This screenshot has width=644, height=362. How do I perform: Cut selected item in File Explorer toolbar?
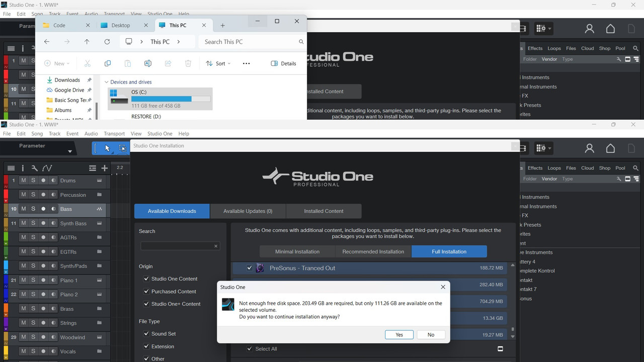[87, 63]
